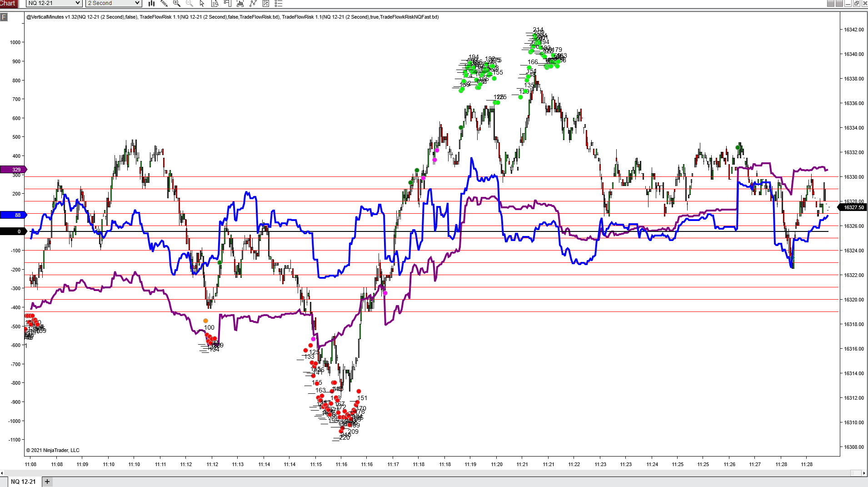Image resolution: width=868 pixels, height=487 pixels.
Task: Click the purple 329 value marker
Action: (x=14, y=170)
